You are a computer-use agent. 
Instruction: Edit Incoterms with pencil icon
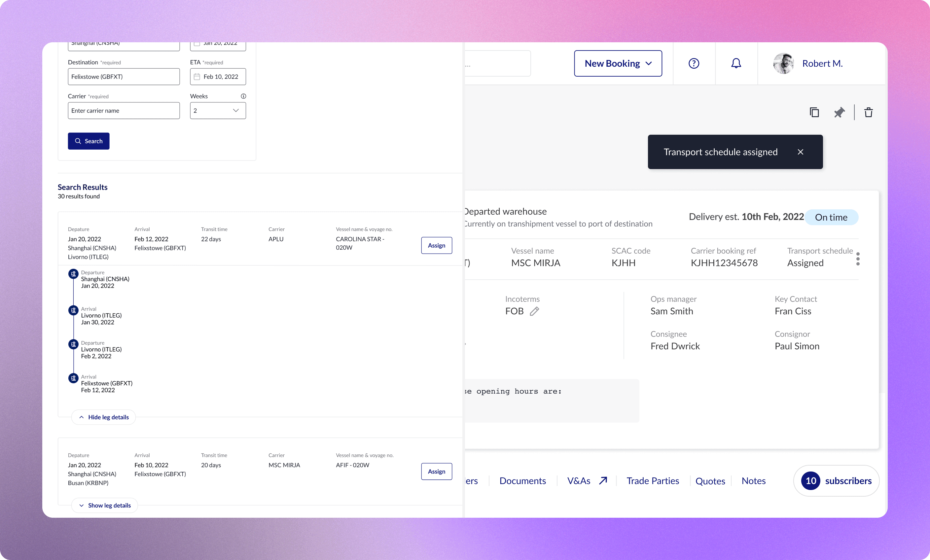click(x=534, y=311)
